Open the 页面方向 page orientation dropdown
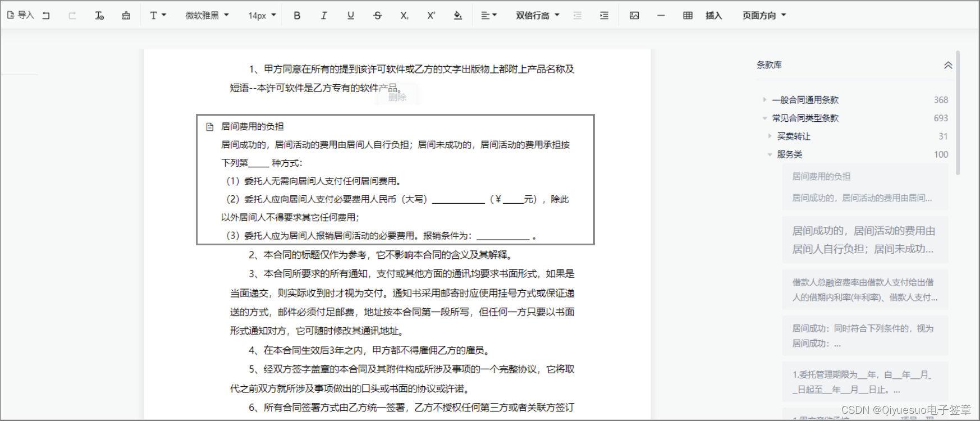Screen dimensions: 980x421 (x=764, y=16)
